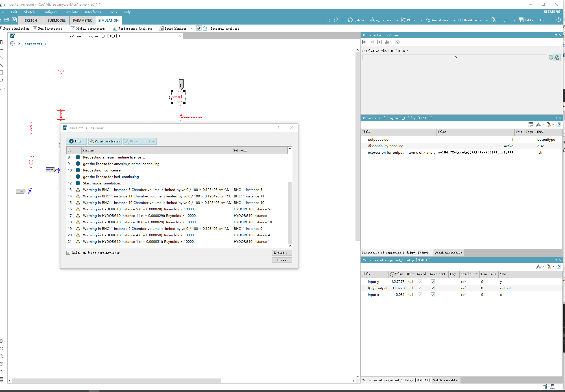The image size is (565, 392).
Task: Click Stop simulation button
Action: coord(15,28)
